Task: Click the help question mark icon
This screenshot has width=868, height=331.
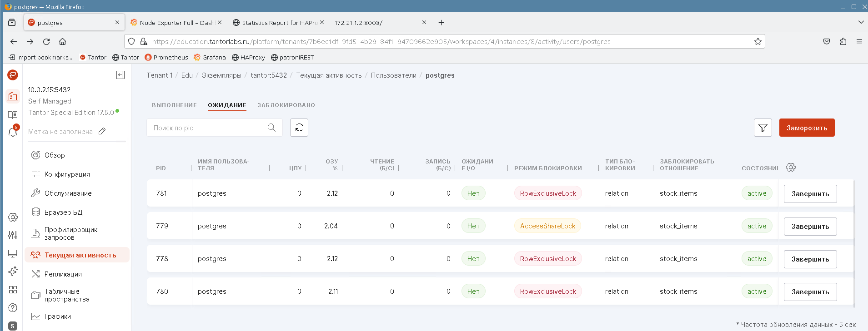Action: coord(13,308)
